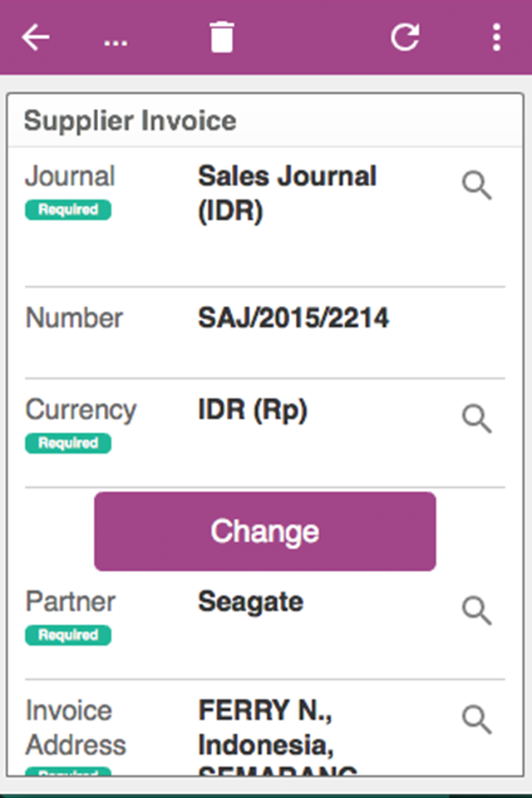Click the Supplier Invoice panel header
The width and height of the screenshot is (532, 798).
264,121
